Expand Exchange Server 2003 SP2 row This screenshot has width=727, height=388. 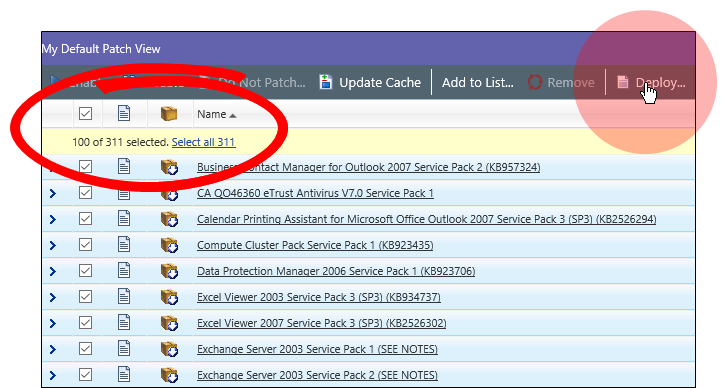coord(53,375)
